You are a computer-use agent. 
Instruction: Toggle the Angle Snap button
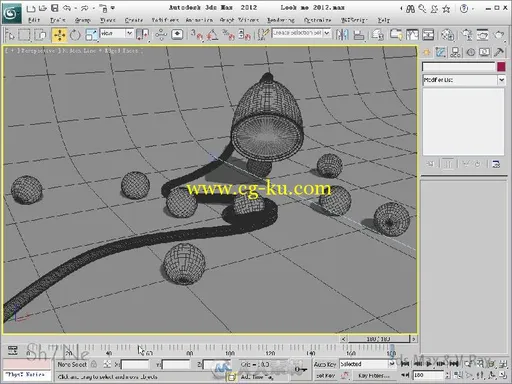click(213, 35)
